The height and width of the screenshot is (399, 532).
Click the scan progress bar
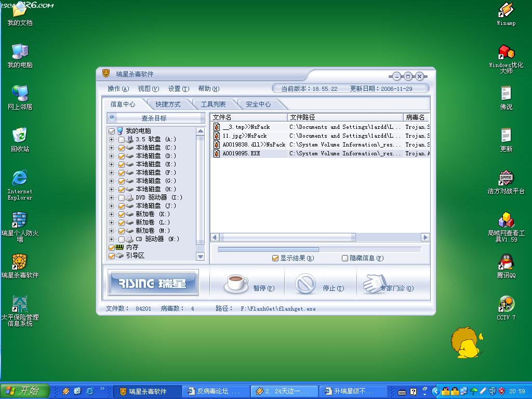320,249
